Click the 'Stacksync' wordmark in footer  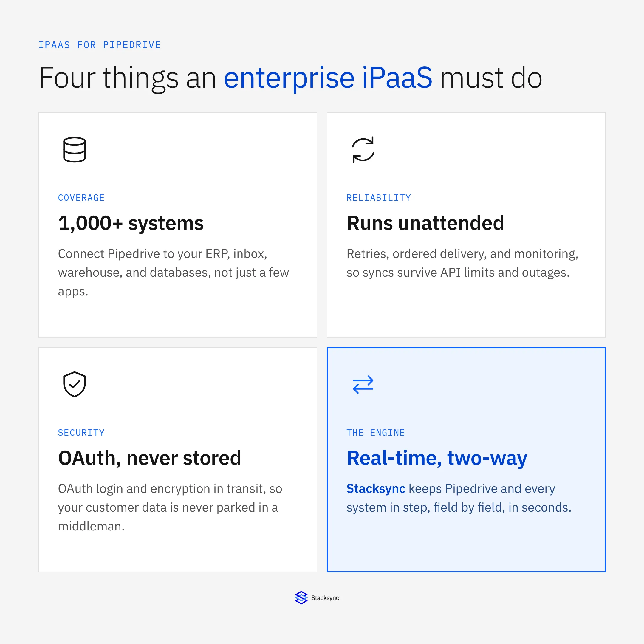tap(325, 598)
